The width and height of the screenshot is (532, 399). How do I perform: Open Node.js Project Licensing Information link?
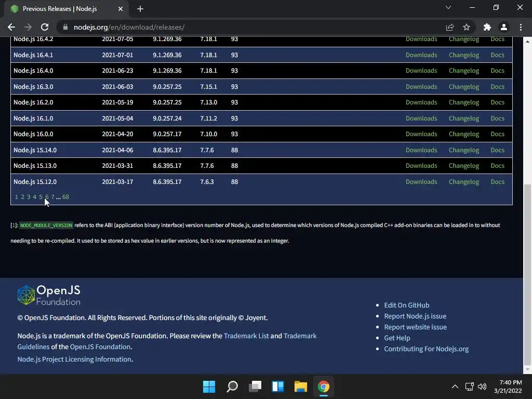tap(74, 359)
